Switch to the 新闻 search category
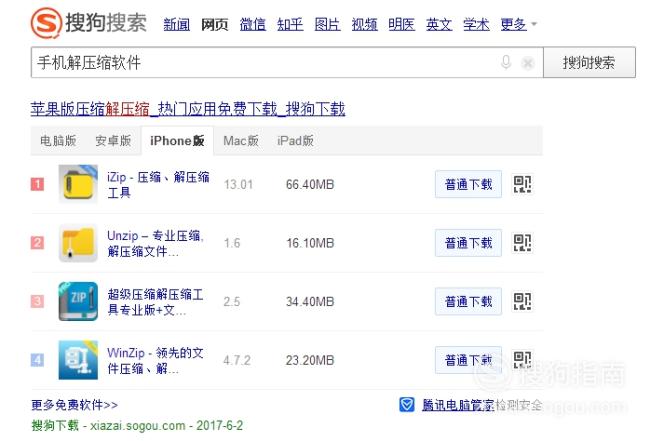Screen dimensions: 650x441 [x=177, y=24]
